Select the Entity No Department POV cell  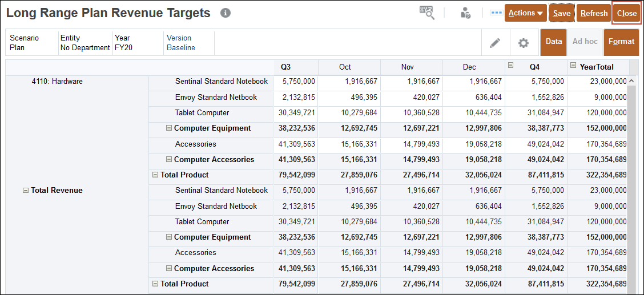[x=86, y=43]
